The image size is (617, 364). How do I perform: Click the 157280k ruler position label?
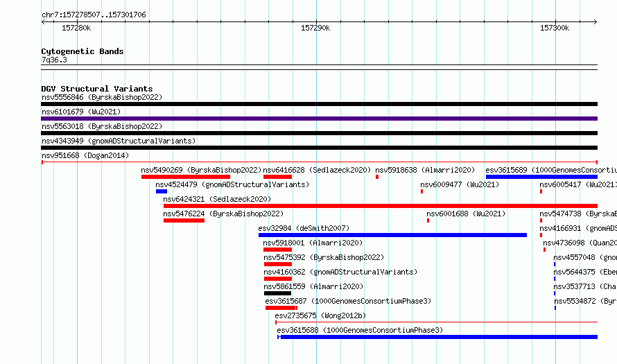(x=76, y=28)
